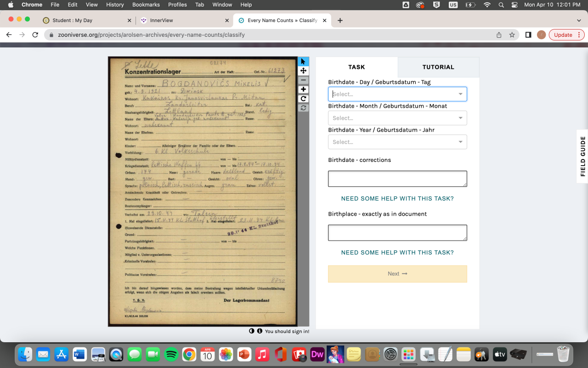
Task: Open Chrome profile avatar
Action: click(x=541, y=34)
